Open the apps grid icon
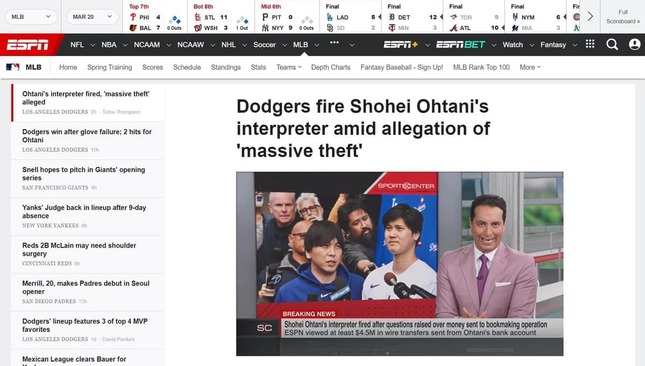This screenshot has width=645, height=366. tap(590, 44)
